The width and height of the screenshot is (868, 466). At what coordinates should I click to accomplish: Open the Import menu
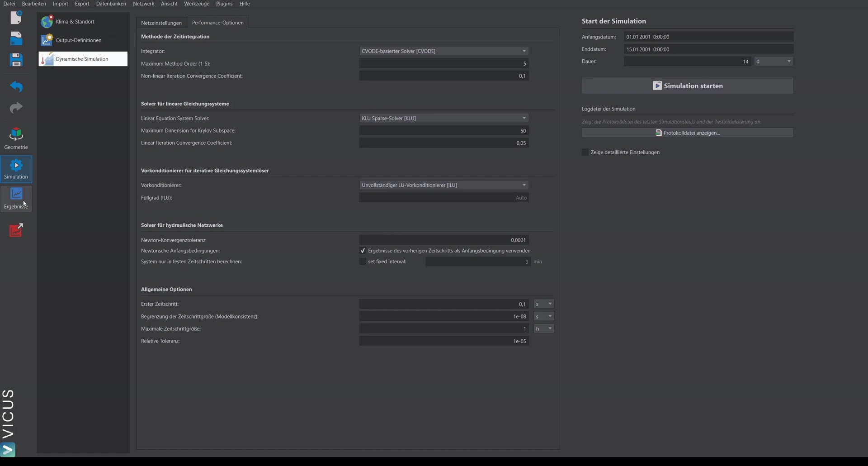pyautogui.click(x=60, y=4)
